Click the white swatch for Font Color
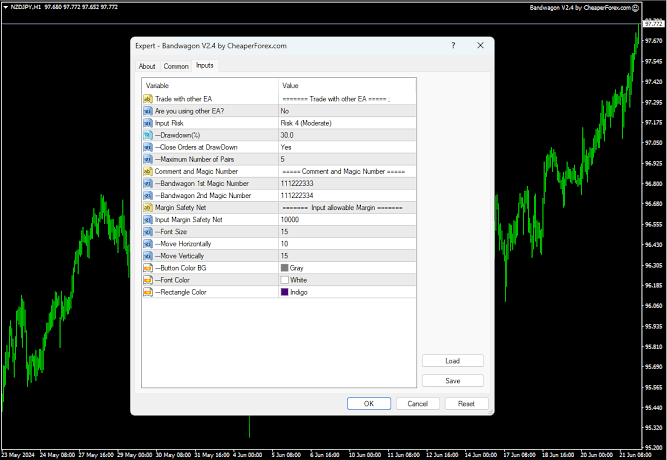Screen dimensions: 667x460 click(285, 280)
